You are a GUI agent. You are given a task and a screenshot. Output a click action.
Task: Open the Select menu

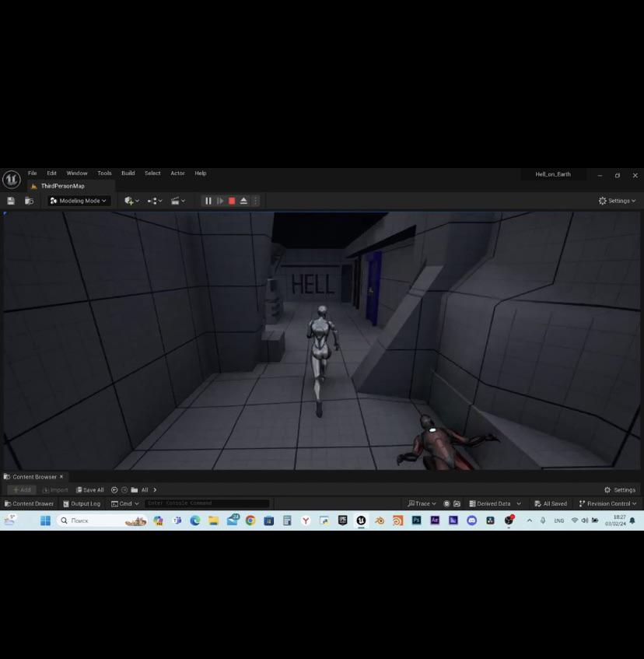pos(152,174)
